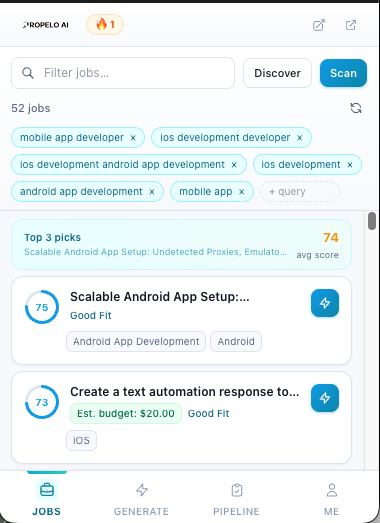The image size is (380, 523).
Task: Open 'Scalable Android App Setup' job title
Action: 159,297
